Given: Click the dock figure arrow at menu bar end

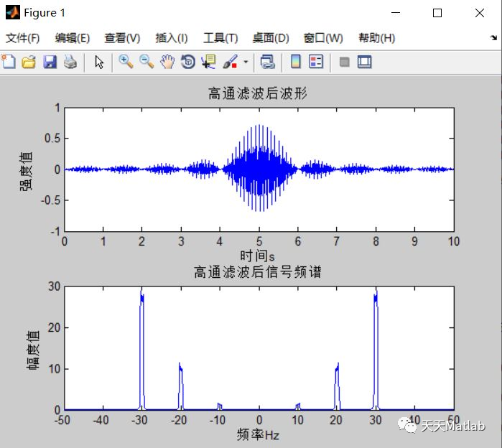Looking at the screenshot, I should point(493,38).
